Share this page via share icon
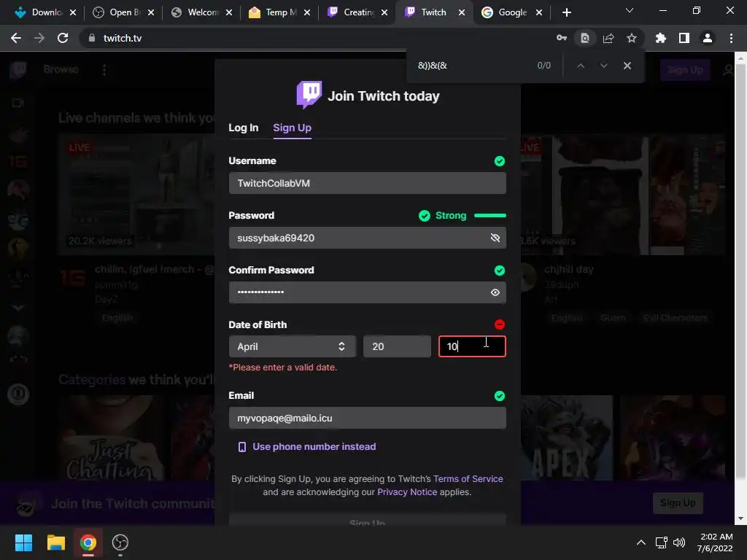This screenshot has width=747, height=560. 608,38
